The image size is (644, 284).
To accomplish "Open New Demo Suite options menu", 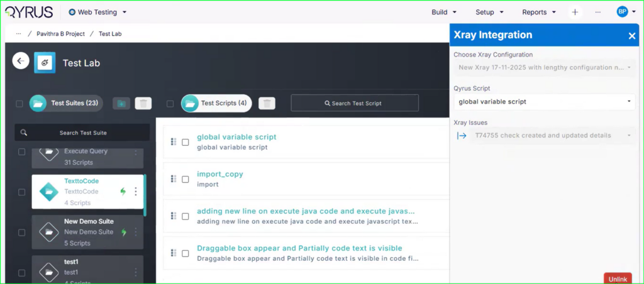I will click(x=136, y=232).
